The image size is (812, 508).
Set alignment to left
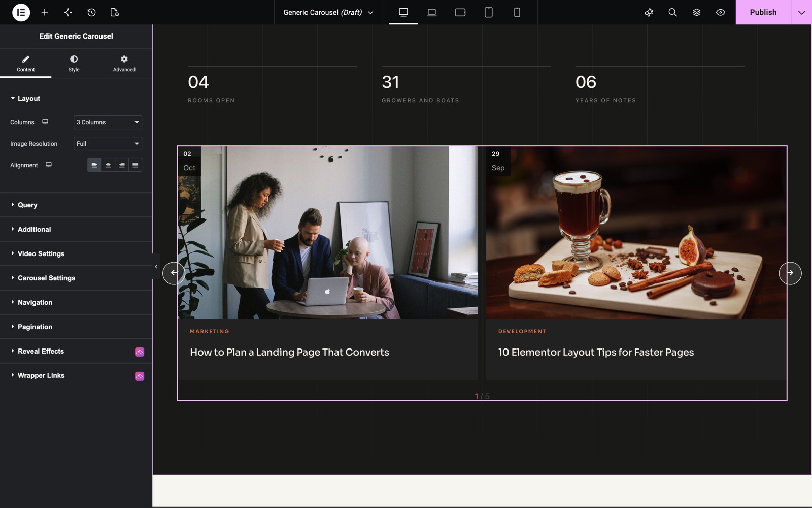click(x=94, y=165)
